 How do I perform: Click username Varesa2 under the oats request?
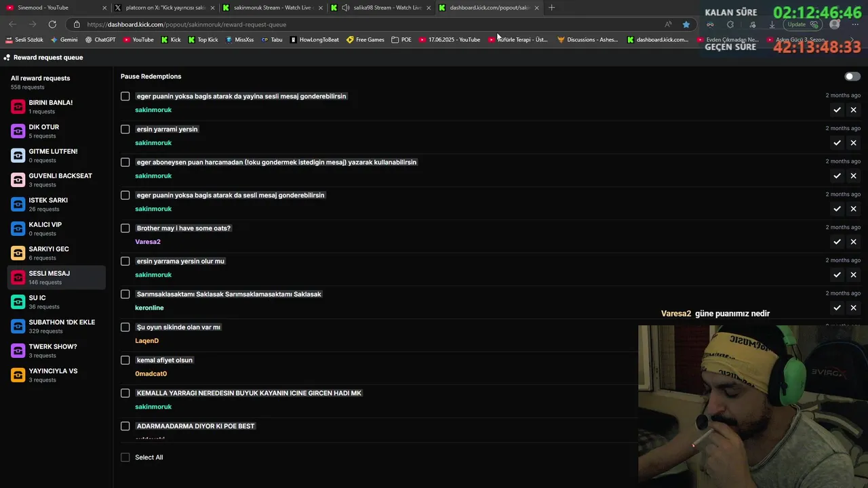click(x=148, y=242)
